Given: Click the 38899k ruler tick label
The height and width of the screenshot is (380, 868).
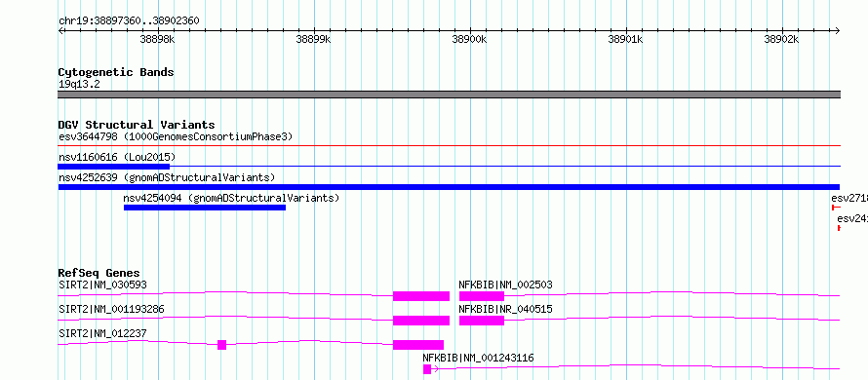Looking at the screenshot, I should [313, 39].
